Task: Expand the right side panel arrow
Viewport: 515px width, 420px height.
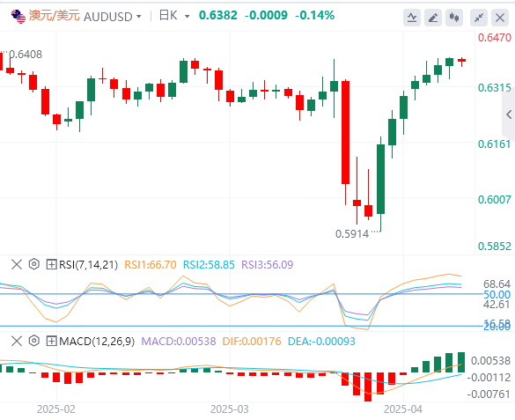Action: 509,114
